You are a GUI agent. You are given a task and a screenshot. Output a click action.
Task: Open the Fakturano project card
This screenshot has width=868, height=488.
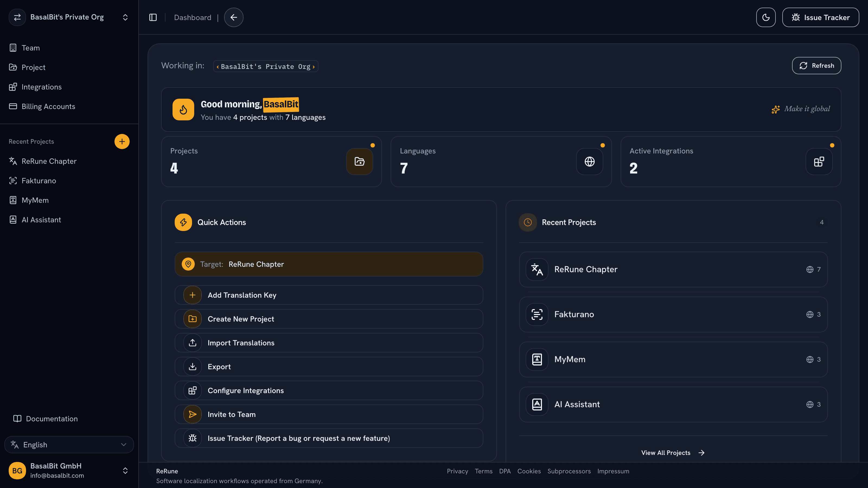(673, 314)
